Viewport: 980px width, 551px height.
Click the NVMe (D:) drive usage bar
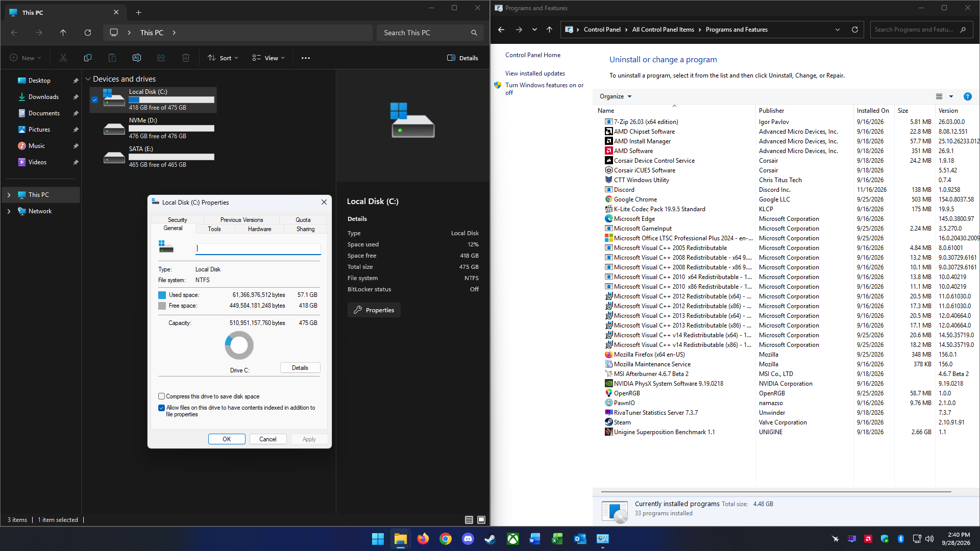click(x=171, y=129)
